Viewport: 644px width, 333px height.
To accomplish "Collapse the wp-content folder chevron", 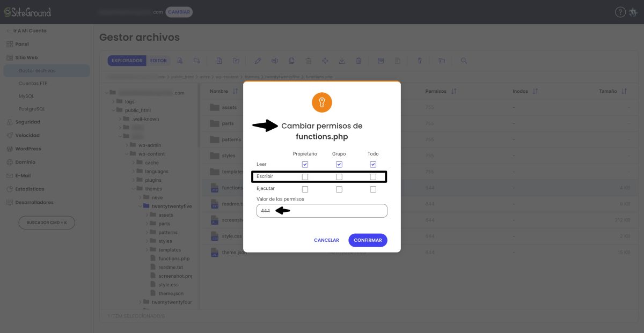I will [x=127, y=154].
